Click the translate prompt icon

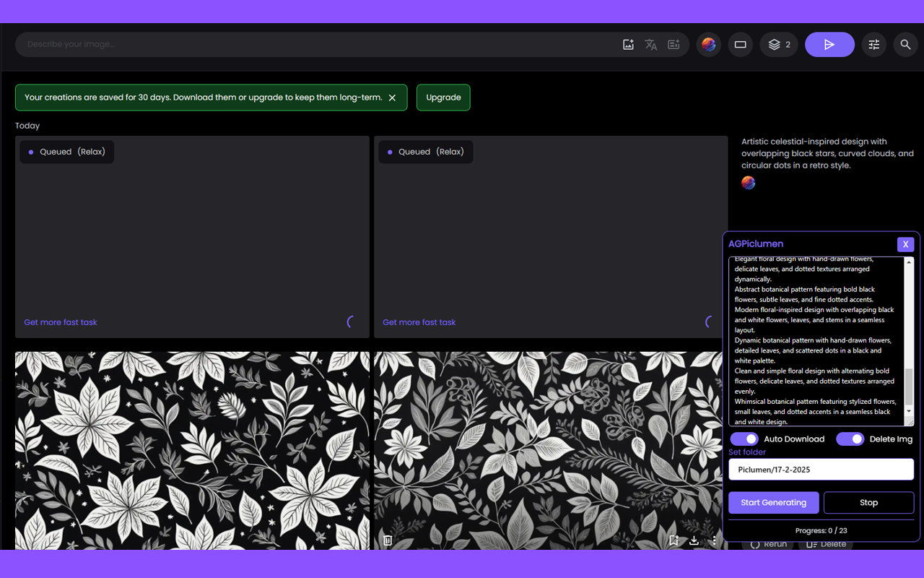(651, 45)
